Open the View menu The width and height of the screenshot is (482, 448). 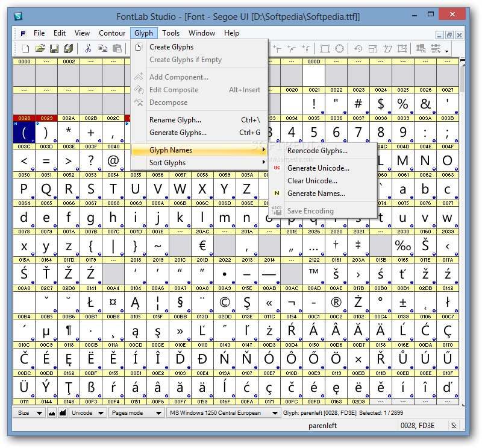[x=82, y=33]
